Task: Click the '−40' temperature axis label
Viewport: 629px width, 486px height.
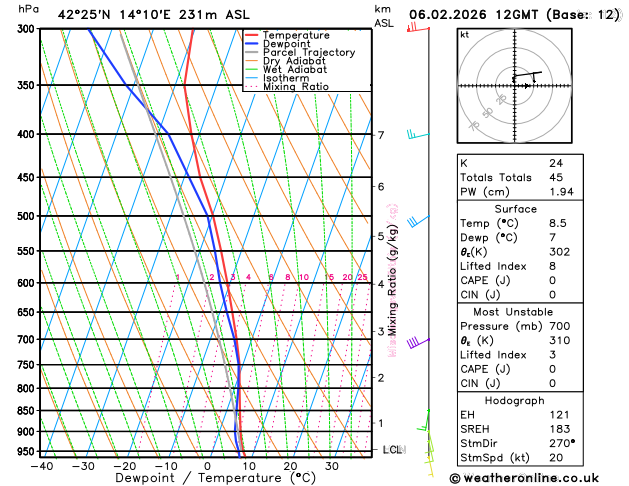Action: (x=41, y=466)
